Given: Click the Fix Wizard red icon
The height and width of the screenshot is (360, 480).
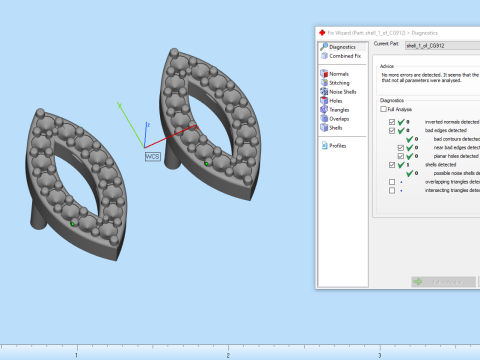Looking at the screenshot, I should pos(322,33).
